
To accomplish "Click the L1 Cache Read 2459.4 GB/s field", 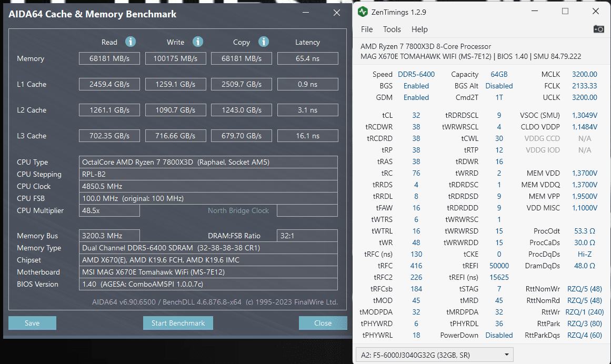I will tap(109, 84).
